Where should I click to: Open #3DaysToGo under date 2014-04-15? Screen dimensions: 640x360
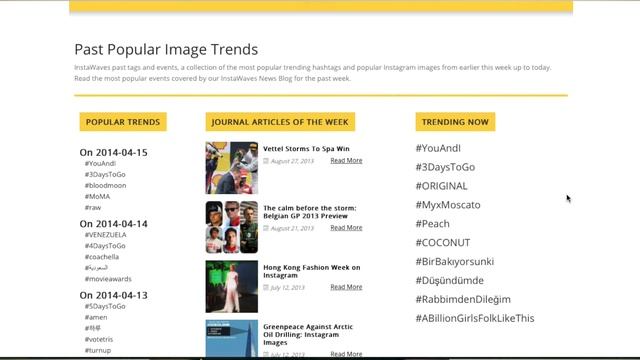pos(105,174)
